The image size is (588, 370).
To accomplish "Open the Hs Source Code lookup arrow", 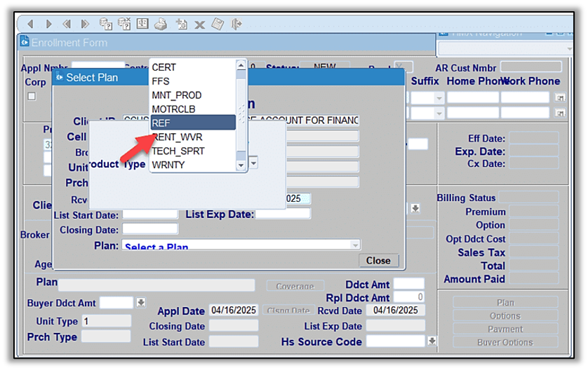I will coord(432,341).
